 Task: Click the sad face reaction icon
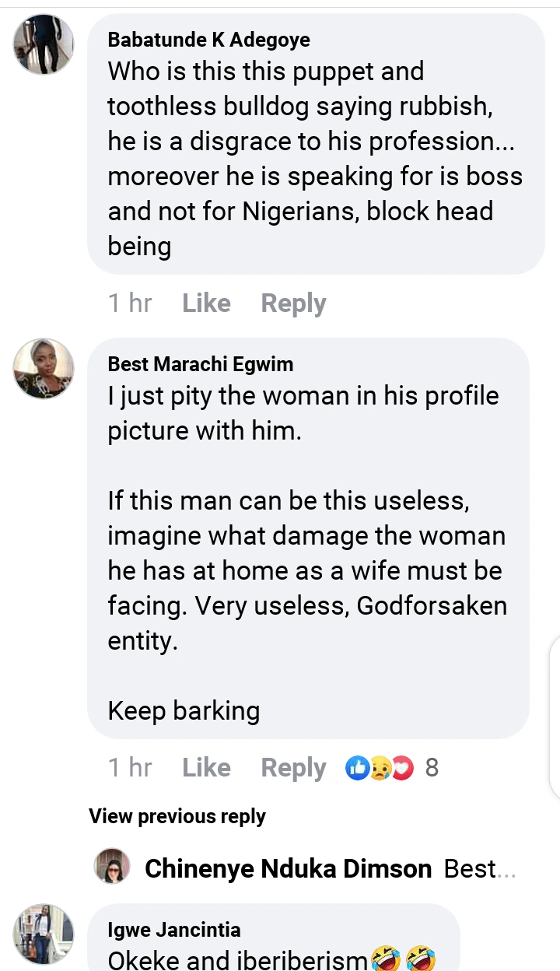point(380,768)
